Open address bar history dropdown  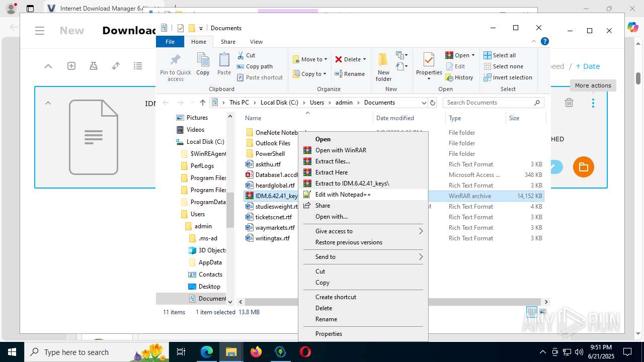(424, 103)
